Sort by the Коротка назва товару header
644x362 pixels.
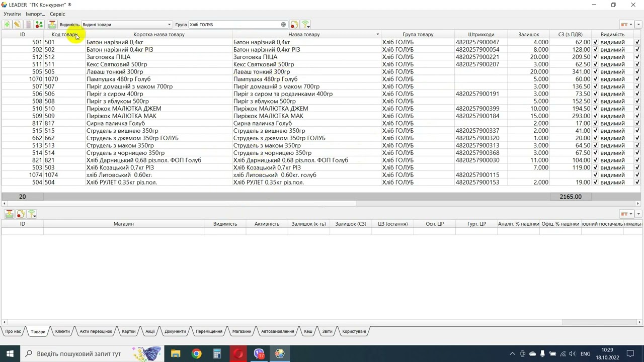tap(159, 34)
